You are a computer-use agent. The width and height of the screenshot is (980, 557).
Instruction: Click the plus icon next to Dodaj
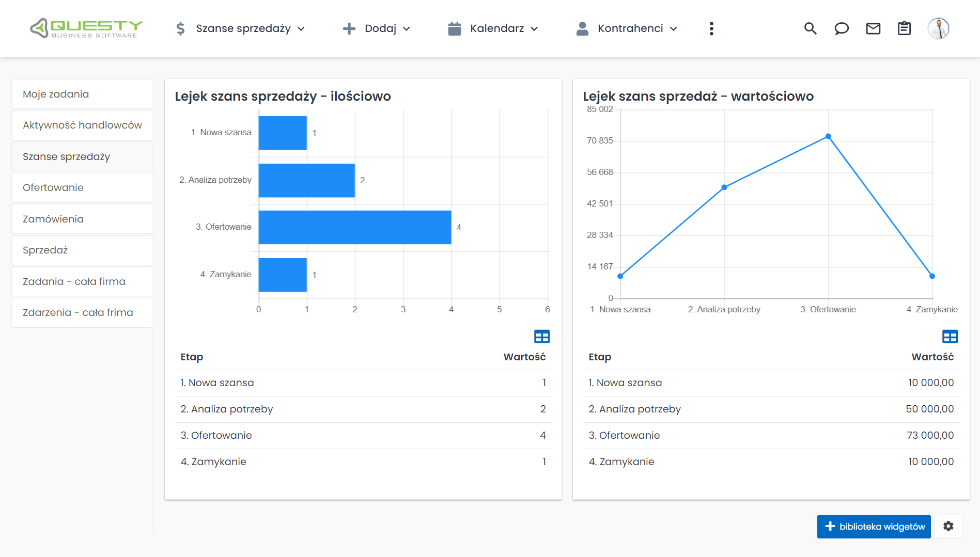click(x=349, y=28)
